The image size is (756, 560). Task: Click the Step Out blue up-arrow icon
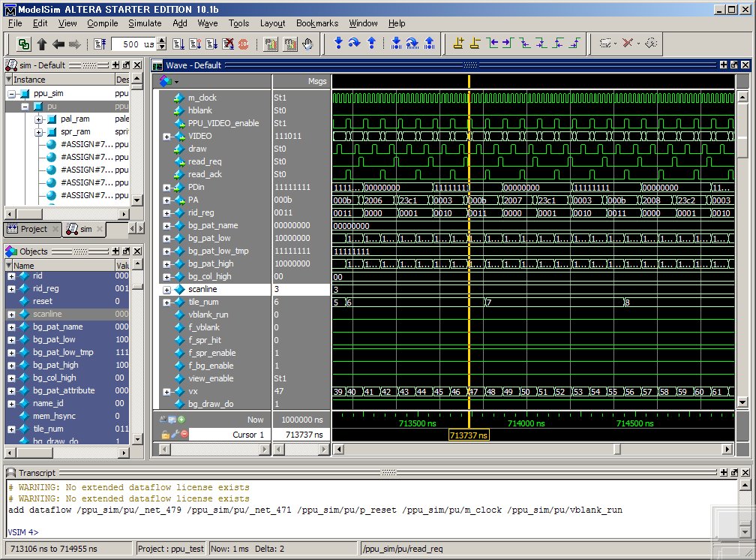point(371,43)
